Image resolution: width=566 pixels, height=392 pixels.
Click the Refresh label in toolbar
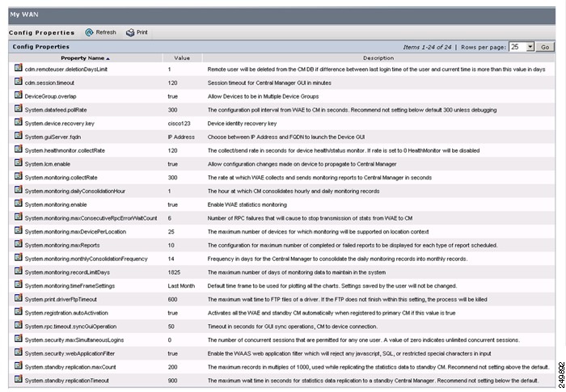point(106,32)
